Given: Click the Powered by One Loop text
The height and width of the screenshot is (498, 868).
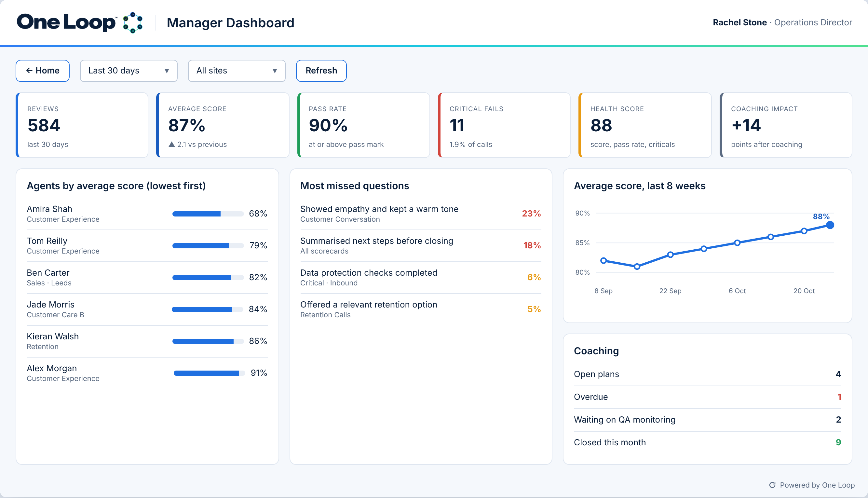Looking at the screenshot, I should [x=817, y=485].
